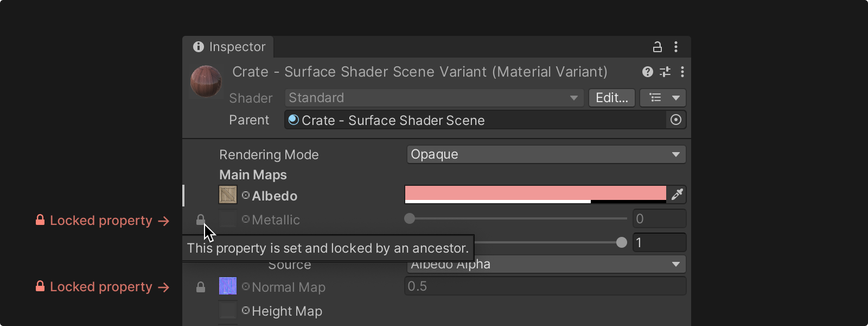Screen dimensions: 868x326
Task: Expand the Rendering Mode Opaque dropdown
Action: [546, 154]
